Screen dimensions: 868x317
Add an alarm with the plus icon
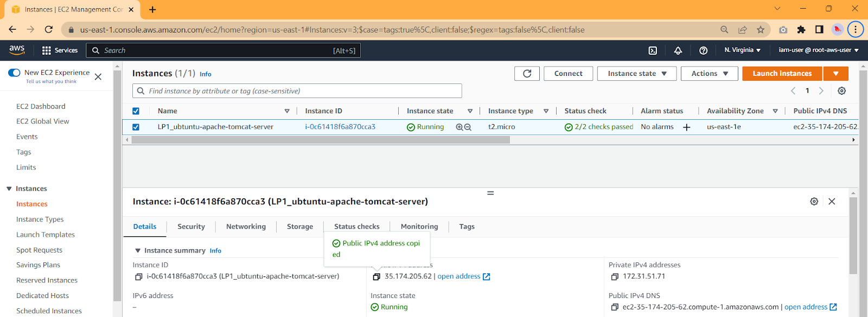click(686, 127)
